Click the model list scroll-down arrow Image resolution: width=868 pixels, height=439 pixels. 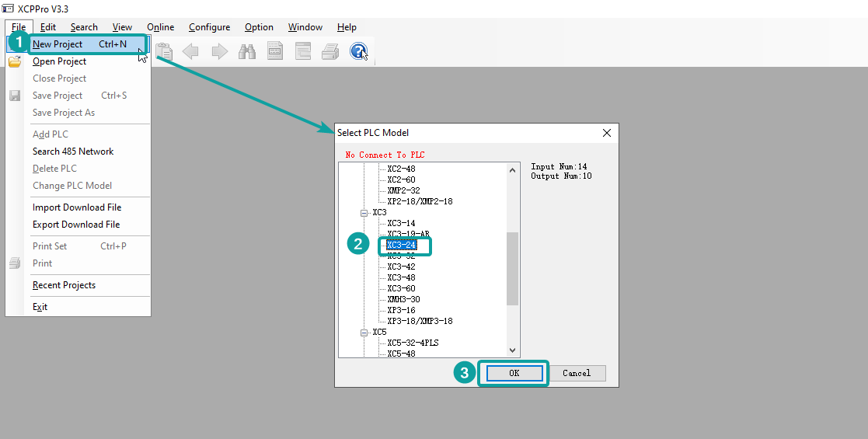pyautogui.click(x=512, y=350)
